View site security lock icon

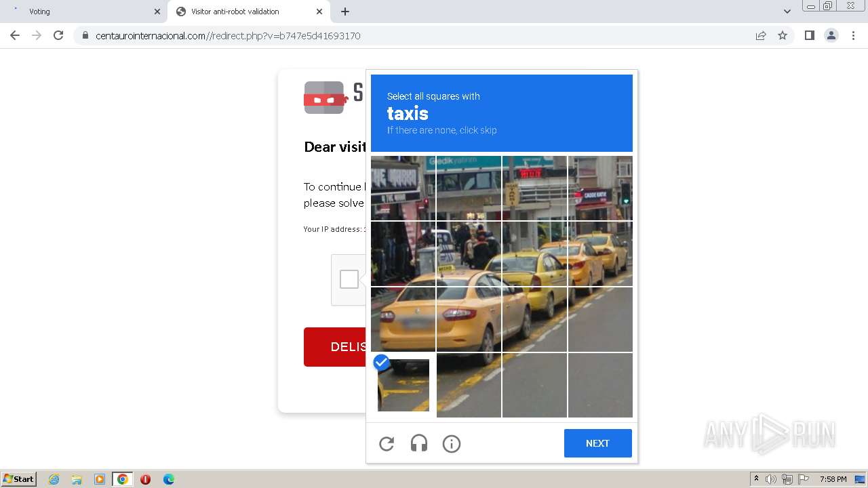point(85,35)
